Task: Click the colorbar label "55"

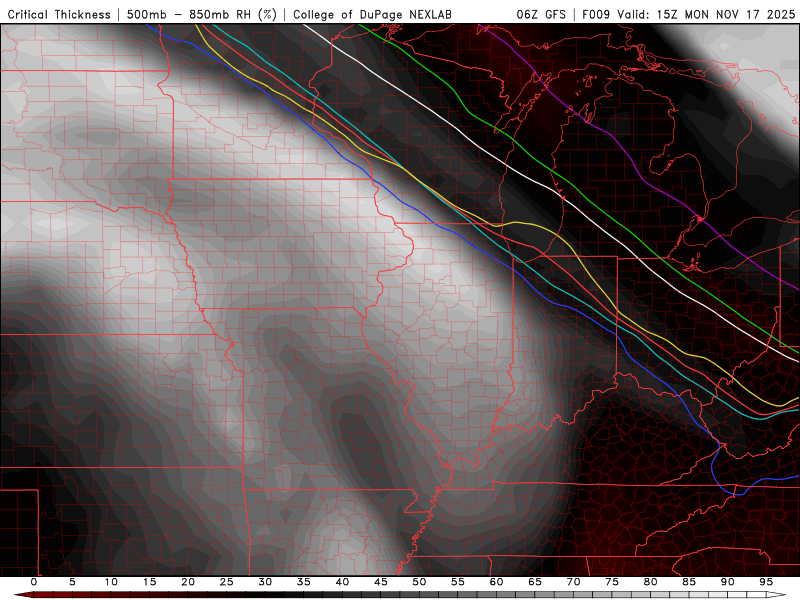Action: [458, 582]
